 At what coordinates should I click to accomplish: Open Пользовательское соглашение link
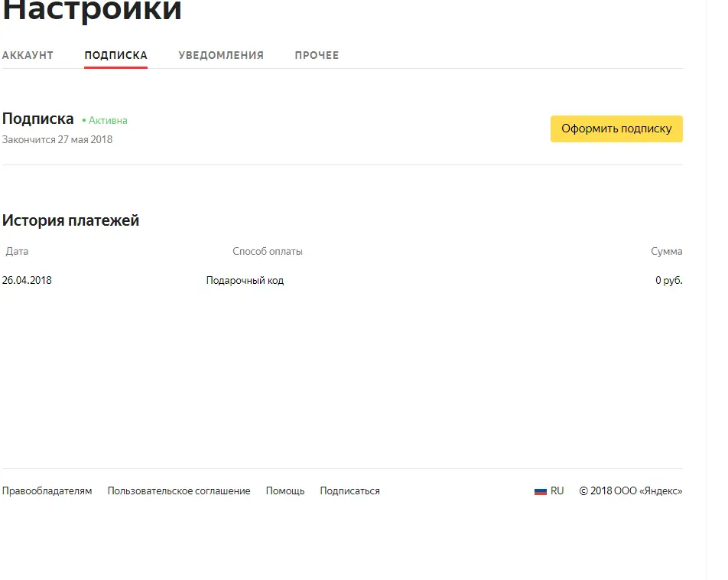pos(179,490)
